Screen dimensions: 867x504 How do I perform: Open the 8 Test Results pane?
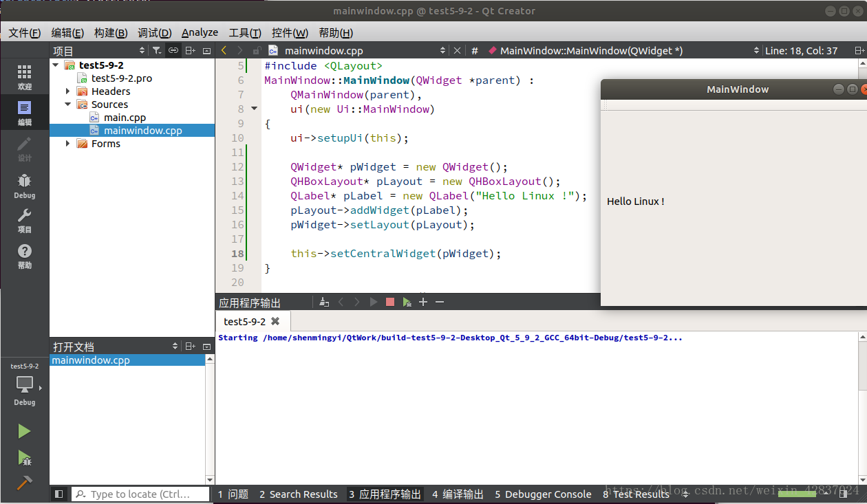636,494
